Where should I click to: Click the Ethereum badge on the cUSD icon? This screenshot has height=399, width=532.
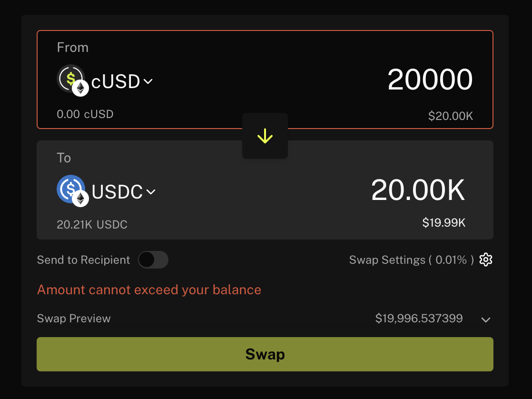click(80, 88)
